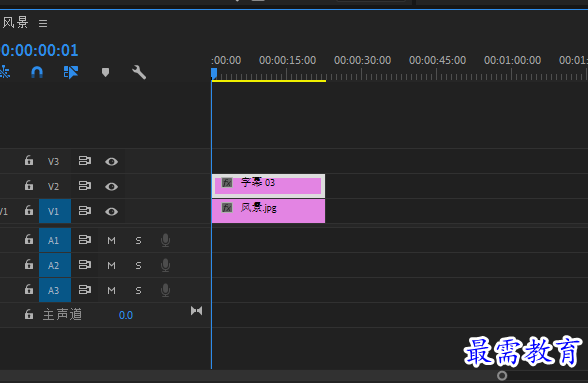Open timeline display settings wrench

point(139,72)
